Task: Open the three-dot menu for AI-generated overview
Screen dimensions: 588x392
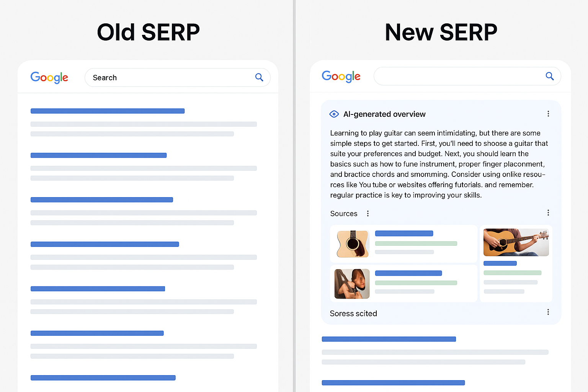Action: (548, 114)
